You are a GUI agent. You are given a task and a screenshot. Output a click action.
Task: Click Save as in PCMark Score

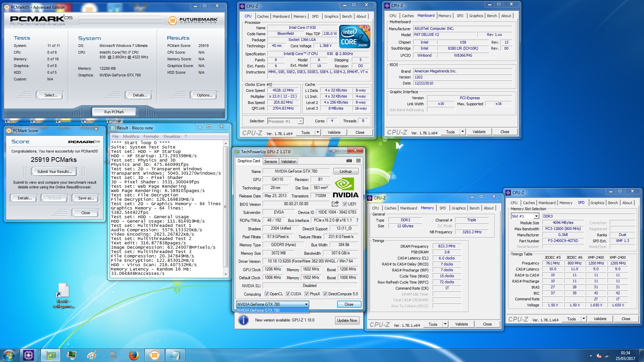click(86, 198)
